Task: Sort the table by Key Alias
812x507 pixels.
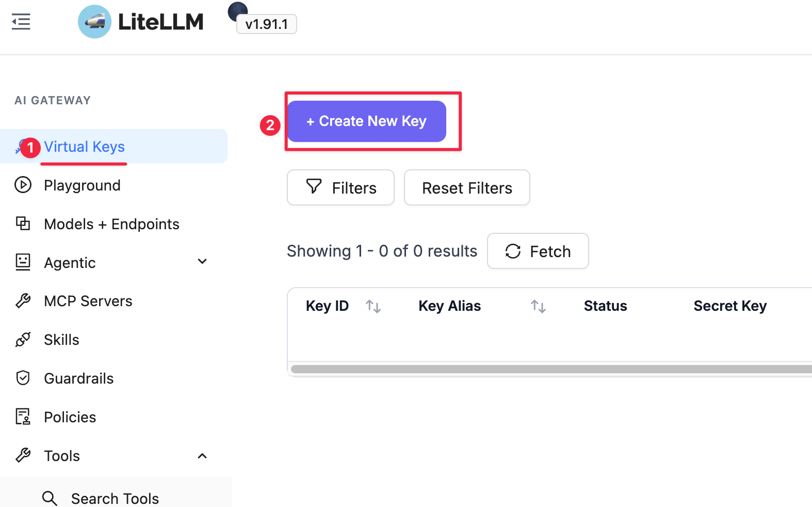Action: [538, 306]
